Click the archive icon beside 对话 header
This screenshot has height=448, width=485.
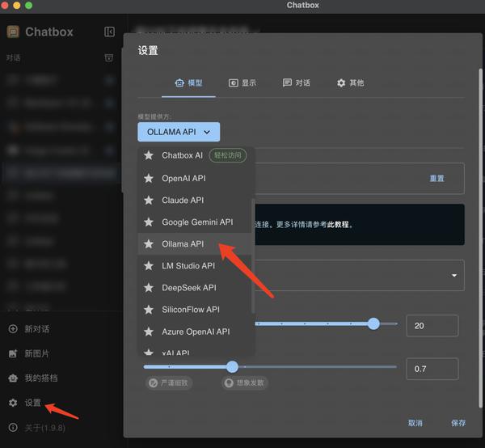[x=109, y=58]
